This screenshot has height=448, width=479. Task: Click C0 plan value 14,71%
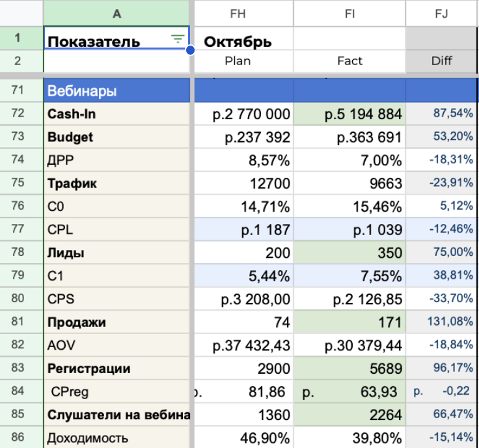tap(244, 206)
